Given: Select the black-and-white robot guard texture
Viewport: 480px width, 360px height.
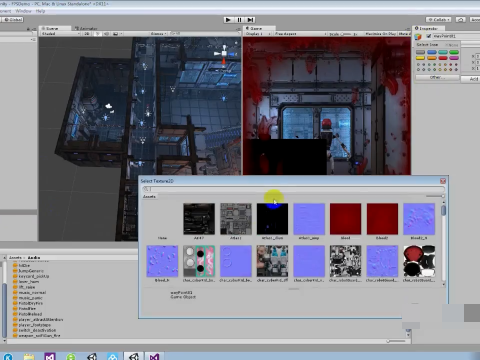Looking at the screenshot, I should pos(346,261).
